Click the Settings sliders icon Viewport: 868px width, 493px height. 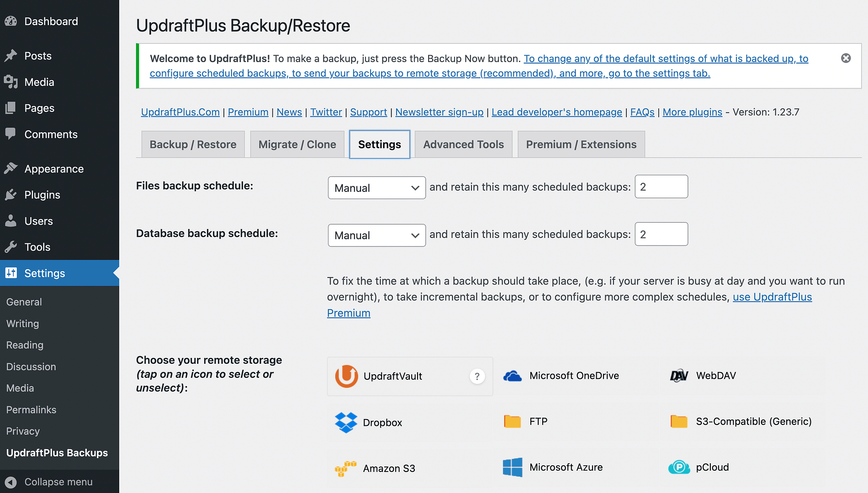(11, 273)
